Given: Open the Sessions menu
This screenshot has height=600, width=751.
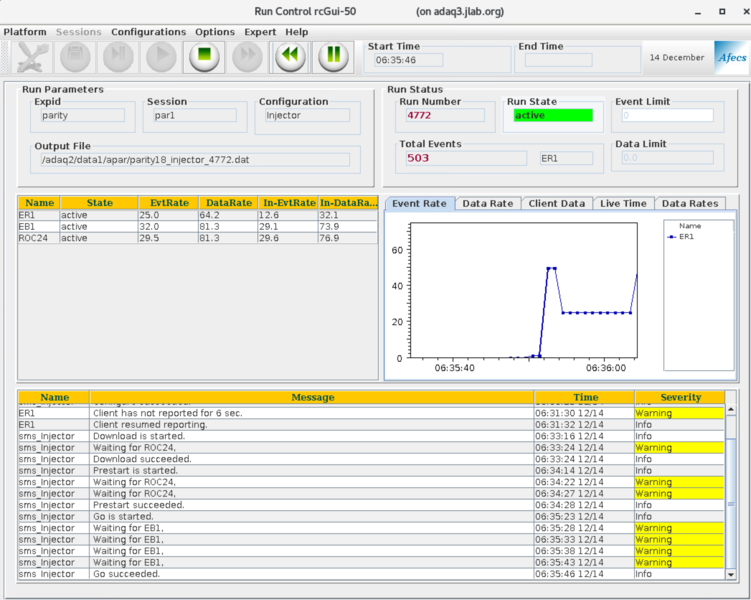Looking at the screenshot, I should click(79, 32).
